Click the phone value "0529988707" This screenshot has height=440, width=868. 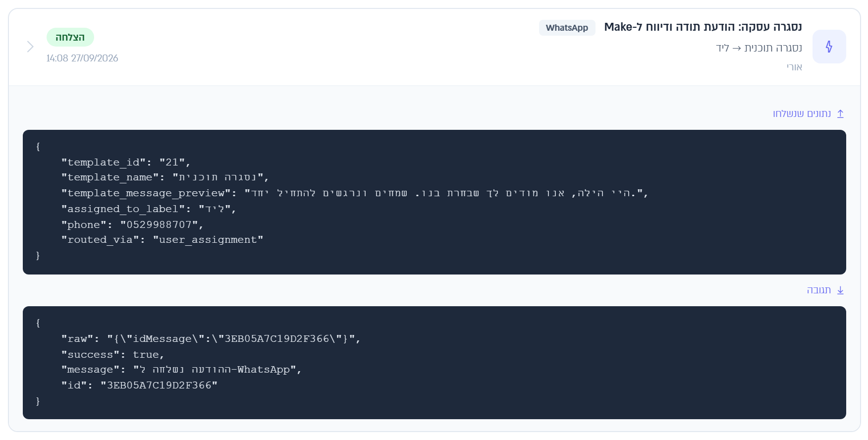[x=159, y=224]
